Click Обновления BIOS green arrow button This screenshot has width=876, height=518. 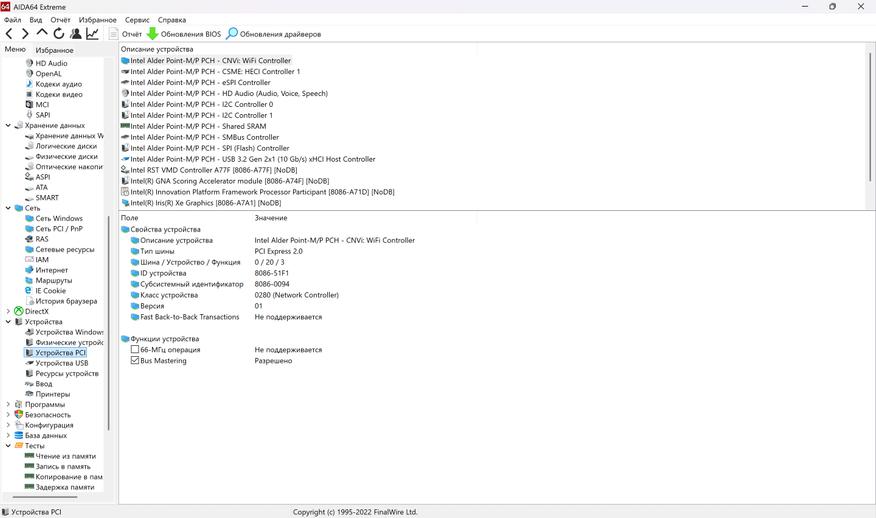tap(184, 34)
